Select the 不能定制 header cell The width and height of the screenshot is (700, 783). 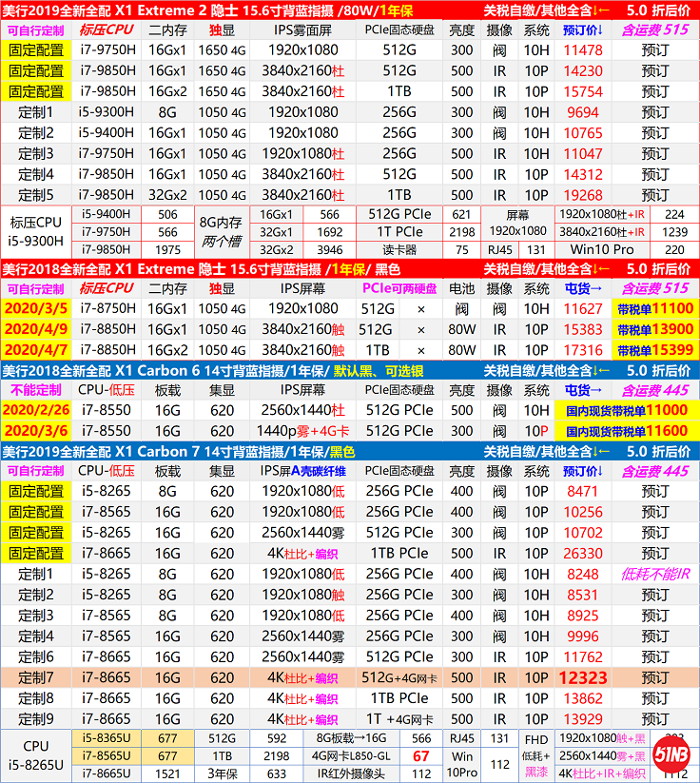coord(37,390)
